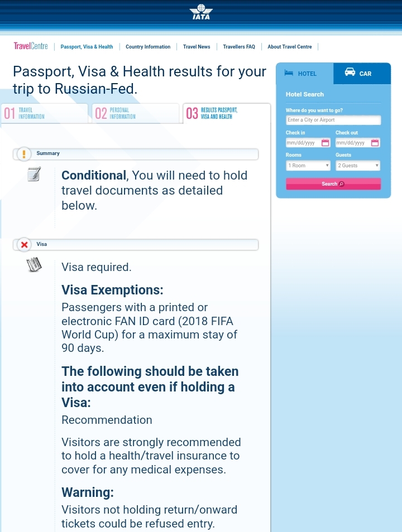This screenshot has height=532, width=402.
Task: Click the city or airport input field
Action: (x=333, y=120)
